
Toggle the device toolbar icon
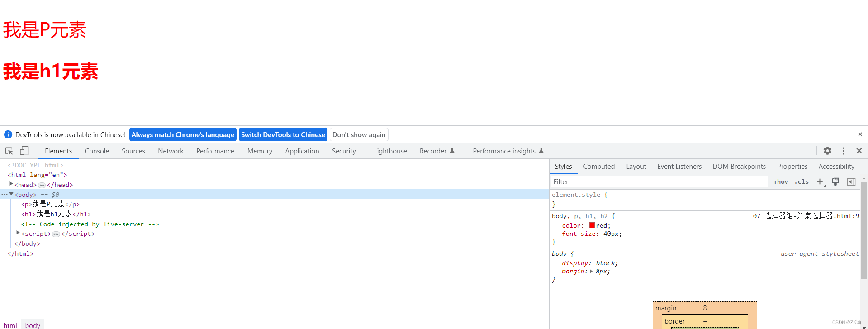24,151
